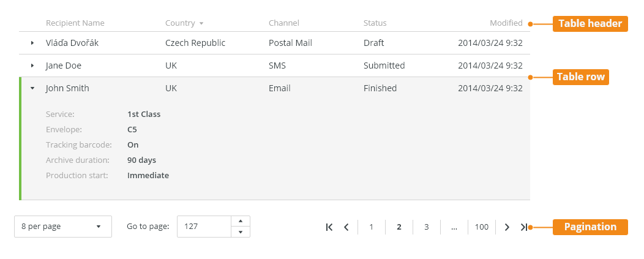Select page 1 in pagination
This screenshot has width=644, height=259.
pyautogui.click(x=372, y=227)
